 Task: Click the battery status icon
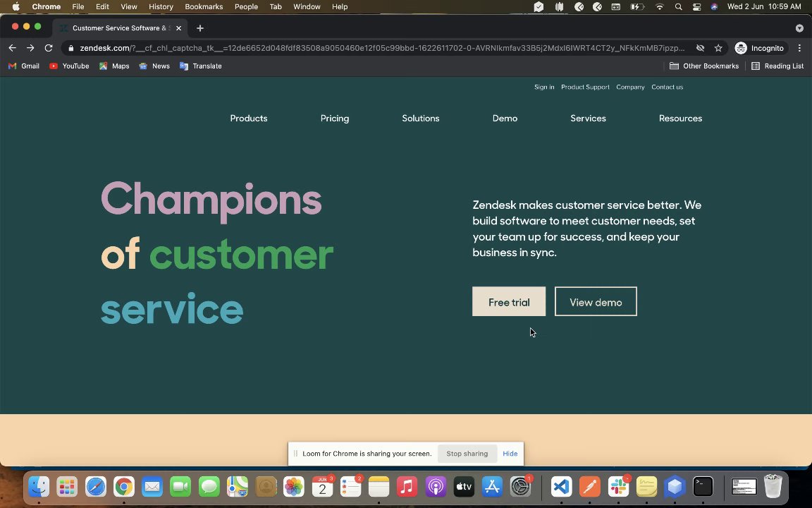tap(636, 7)
